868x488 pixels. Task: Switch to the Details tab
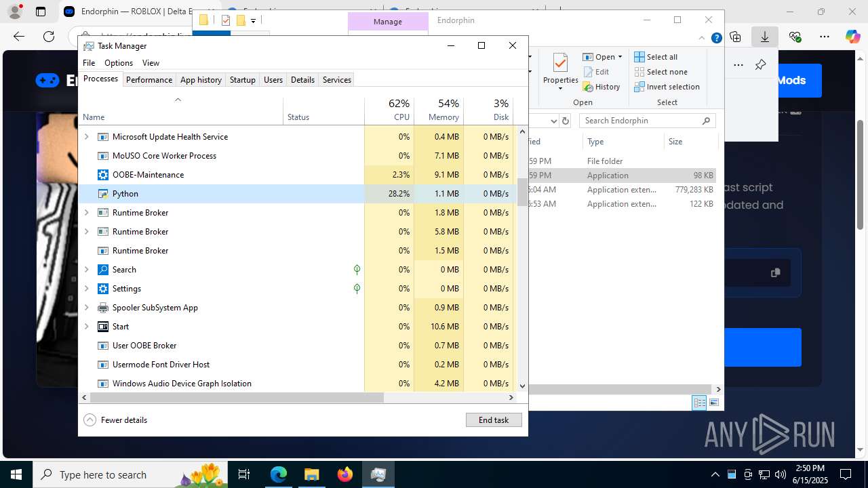[302, 80]
